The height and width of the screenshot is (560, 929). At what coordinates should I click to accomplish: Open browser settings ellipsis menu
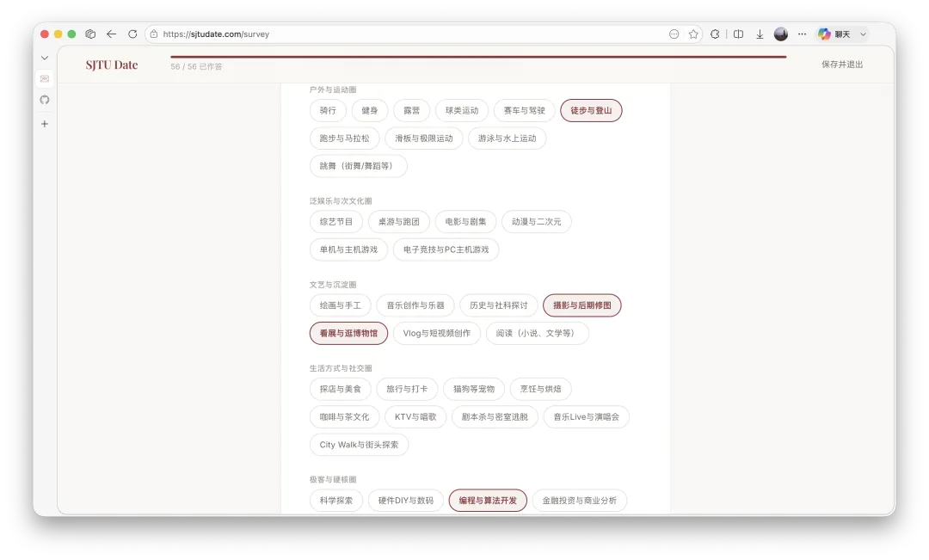pyautogui.click(x=803, y=34)
